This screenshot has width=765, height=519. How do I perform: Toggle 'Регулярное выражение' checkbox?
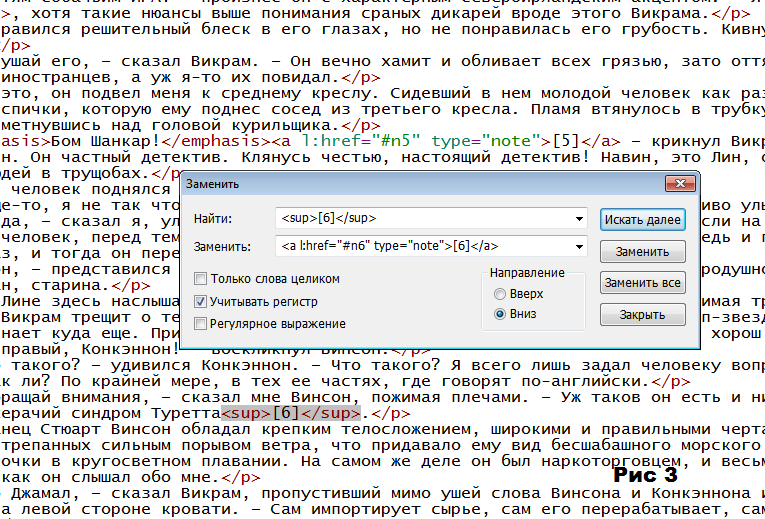pos(201,323)
